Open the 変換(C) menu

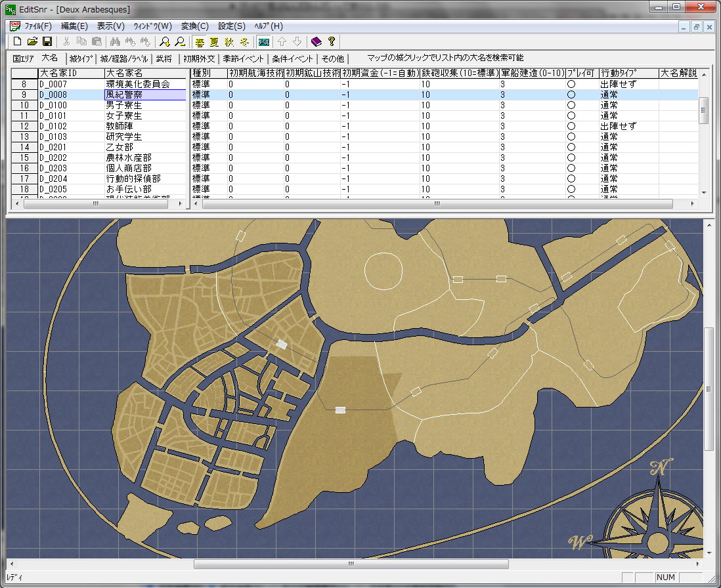click(x=194, y=26)
